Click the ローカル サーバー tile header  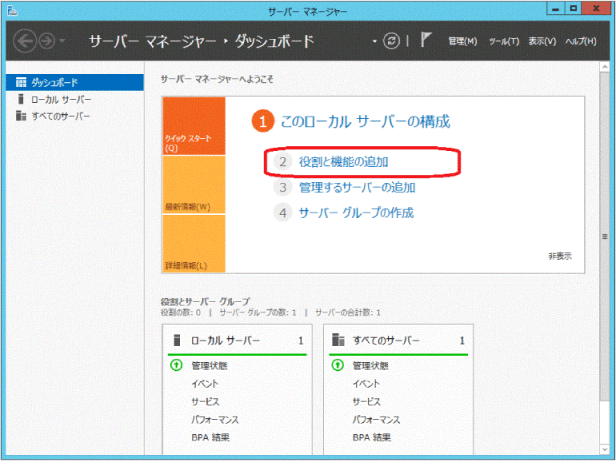pyautogui.click(x=237, y=340)
